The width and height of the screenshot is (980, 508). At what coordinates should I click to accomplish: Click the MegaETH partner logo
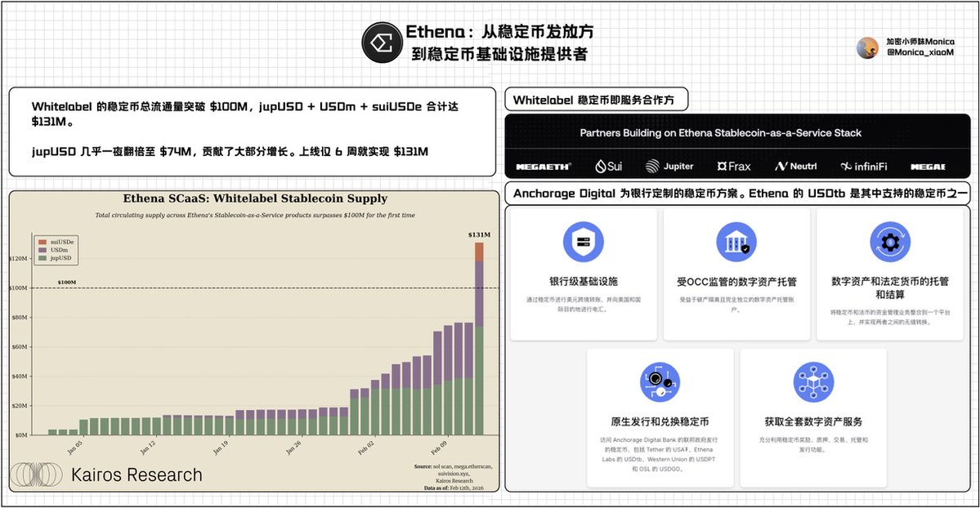click(x=543, y=167)
